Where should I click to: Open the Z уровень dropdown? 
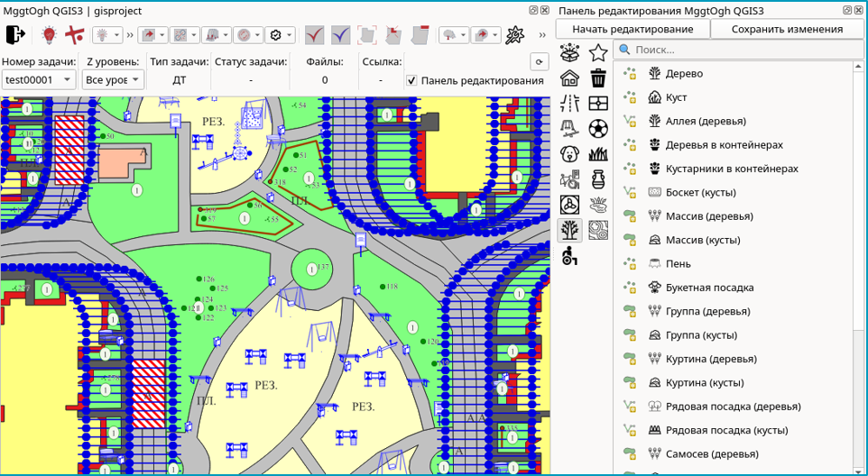point(113,79)
